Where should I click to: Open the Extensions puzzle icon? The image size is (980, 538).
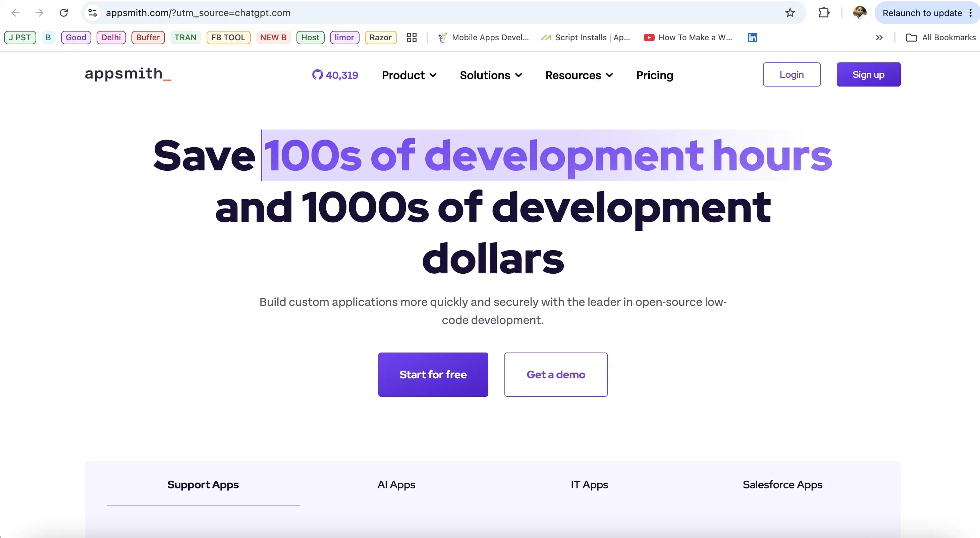click(824, 13)
